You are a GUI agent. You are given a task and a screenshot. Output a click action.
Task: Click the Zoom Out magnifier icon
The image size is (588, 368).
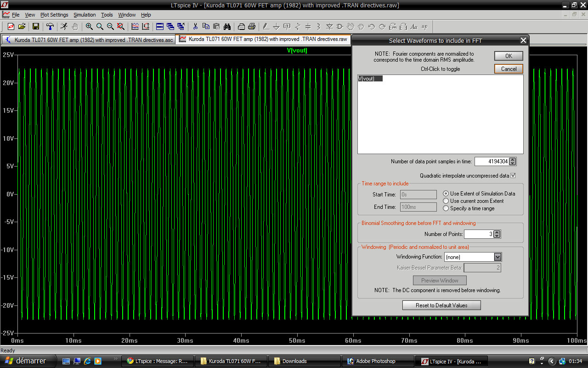pos(110,27)
